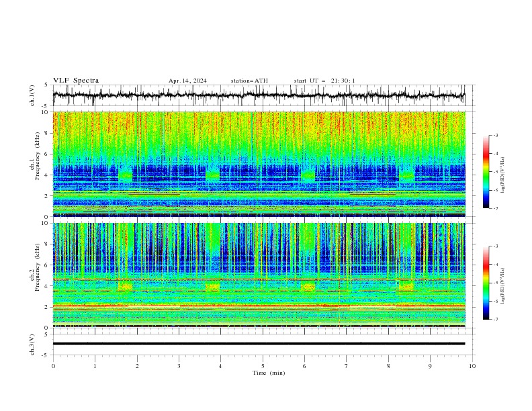
Task: Click the "start UT = 21:30:1" text
Action: 324,81
